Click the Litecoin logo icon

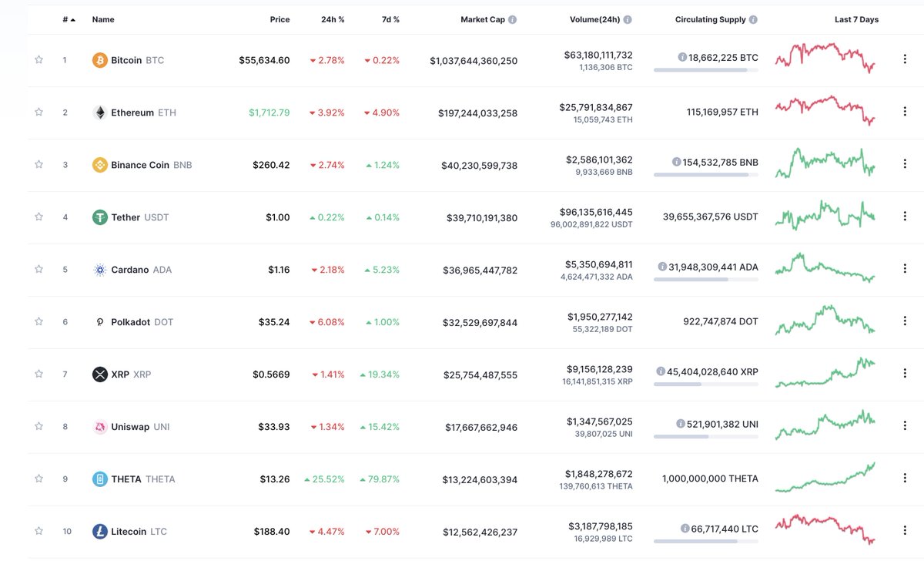[100, 532]
